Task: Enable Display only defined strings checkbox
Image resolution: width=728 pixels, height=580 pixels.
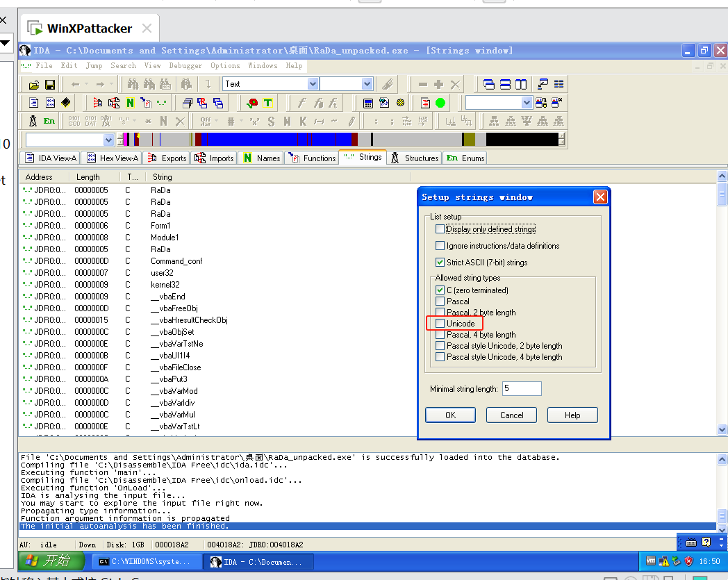Action: tap(440, 229)
